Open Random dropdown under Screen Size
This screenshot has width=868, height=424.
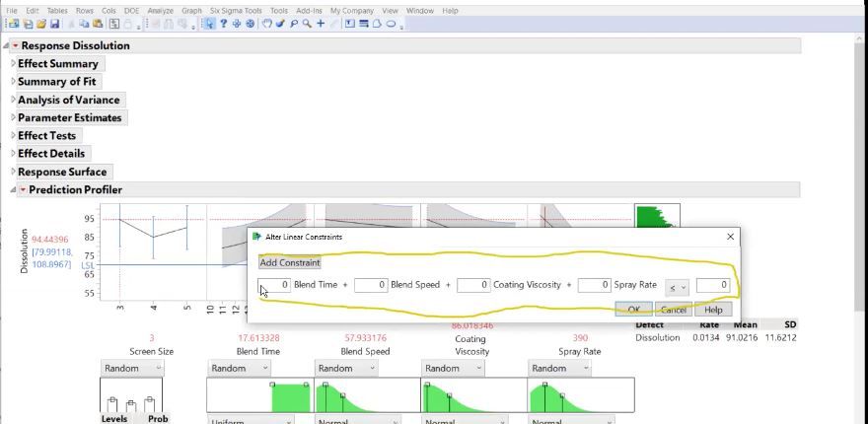tap(132, 368)
